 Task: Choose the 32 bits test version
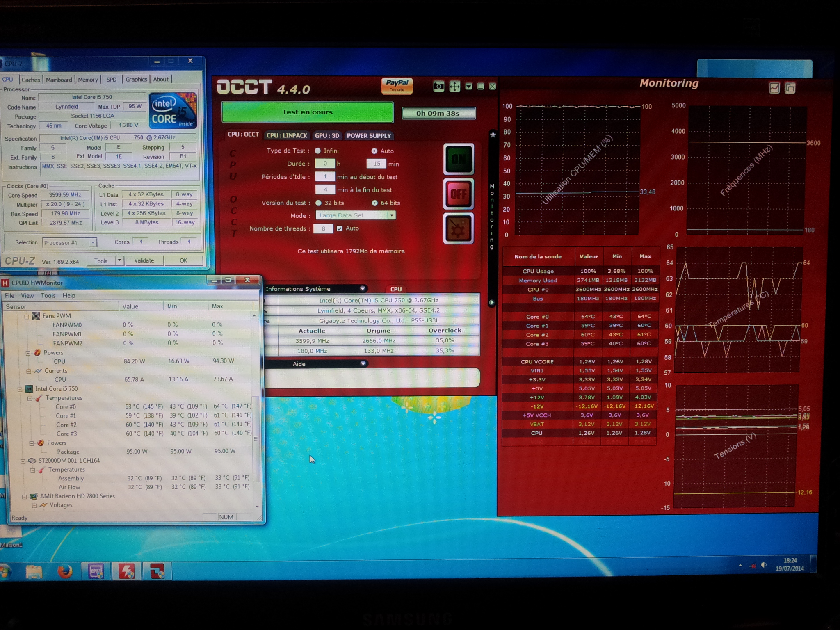[318, 203]
